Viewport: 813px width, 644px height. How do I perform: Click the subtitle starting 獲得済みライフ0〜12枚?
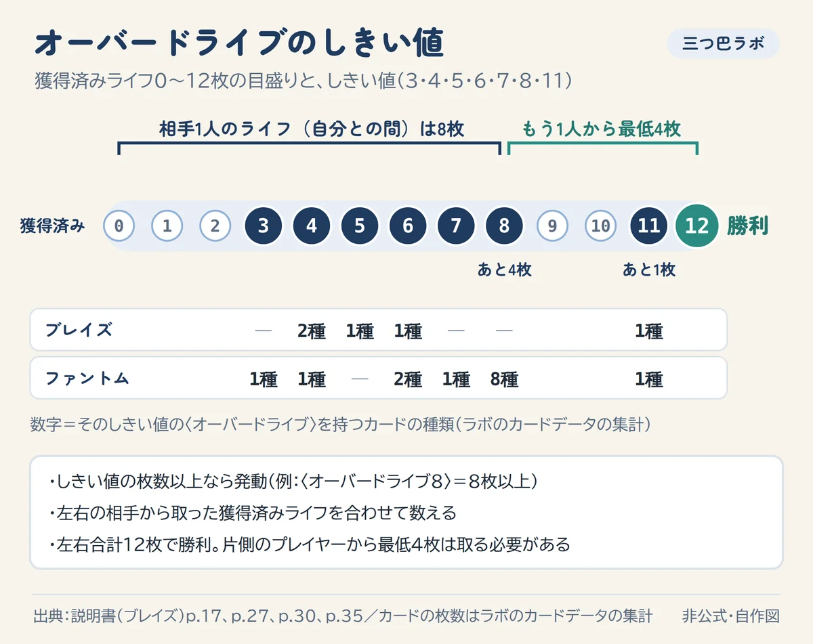[304, 81]
